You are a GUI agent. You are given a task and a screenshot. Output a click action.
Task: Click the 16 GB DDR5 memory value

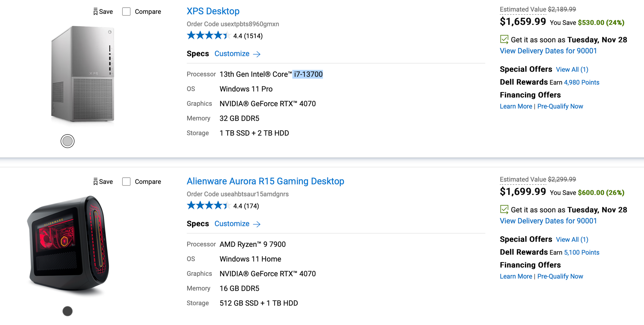click(240, 288)
